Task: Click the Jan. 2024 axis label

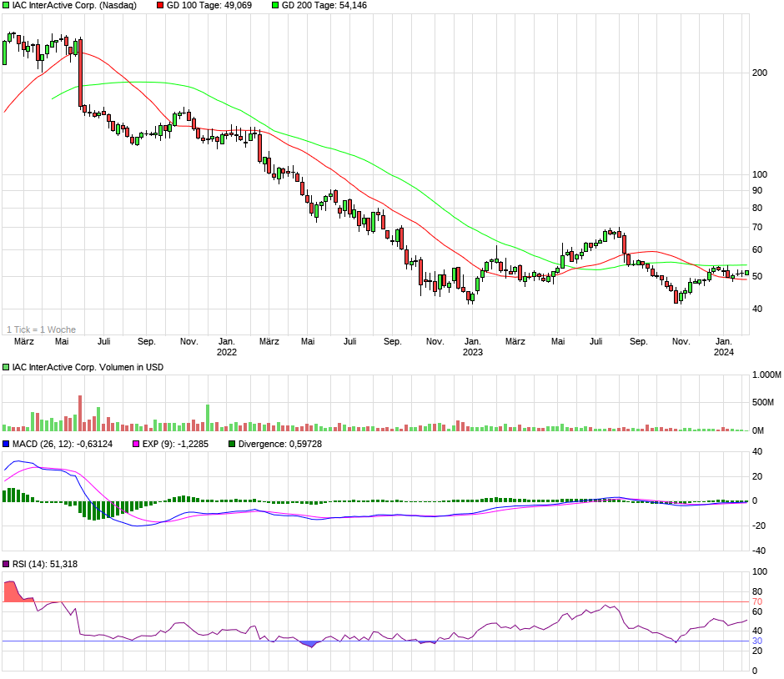Action: [724, 346]
